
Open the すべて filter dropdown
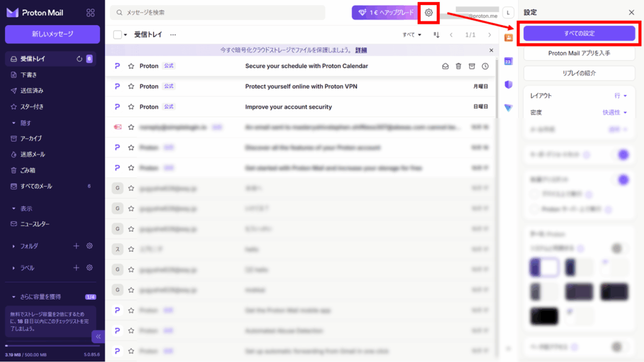pos(412,35)
